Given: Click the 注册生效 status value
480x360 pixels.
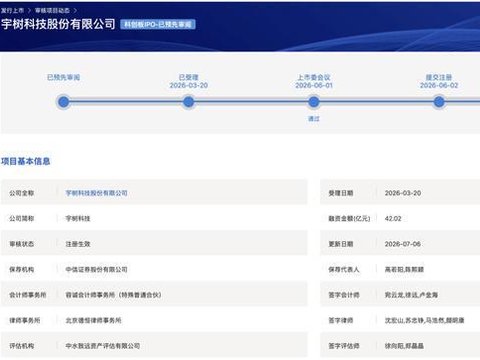Looking at the screenshot, I should pyautogui.click(x=78, y=244).
